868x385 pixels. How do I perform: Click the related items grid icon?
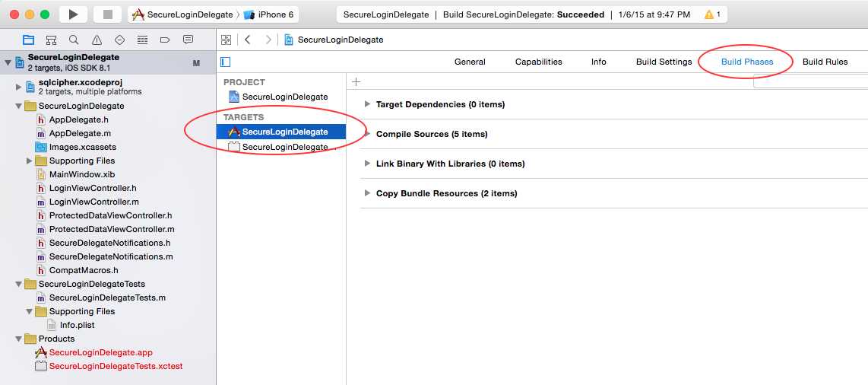[x=226, y=40]
